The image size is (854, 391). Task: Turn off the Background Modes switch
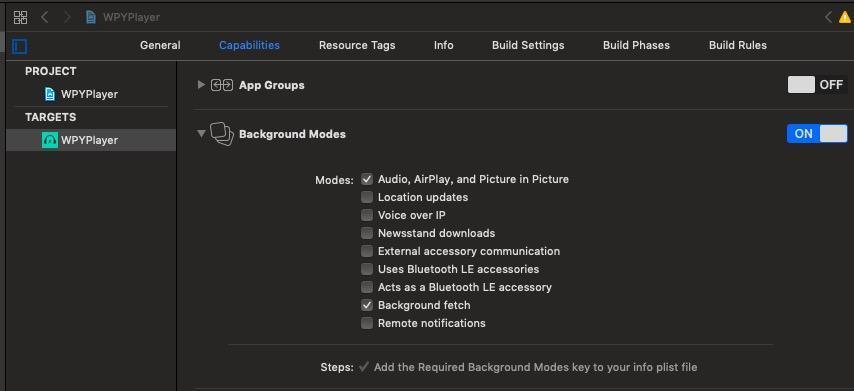click(x=817, y=134)
